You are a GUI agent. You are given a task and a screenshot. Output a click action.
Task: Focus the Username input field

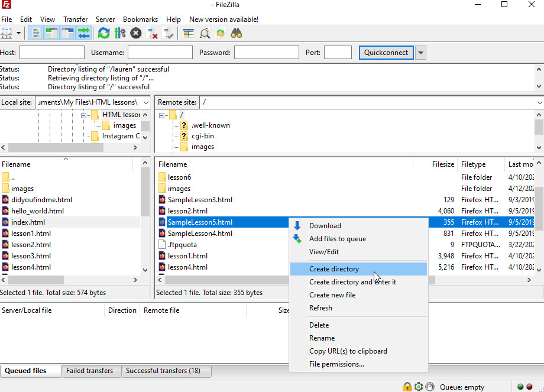[160, 53]
